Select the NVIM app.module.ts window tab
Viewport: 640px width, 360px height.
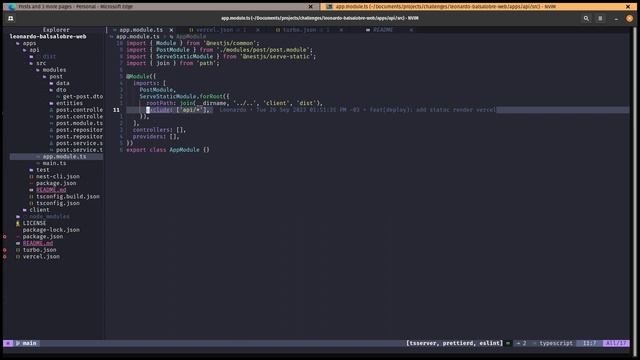click(478, 7)
